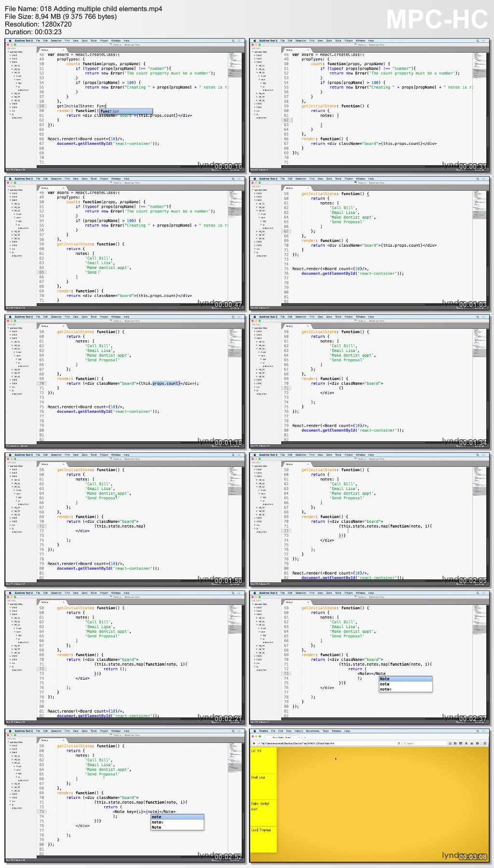
Task: Click highlighted 'props.count' selection in 00:01:18 frame
Action: 166,383
